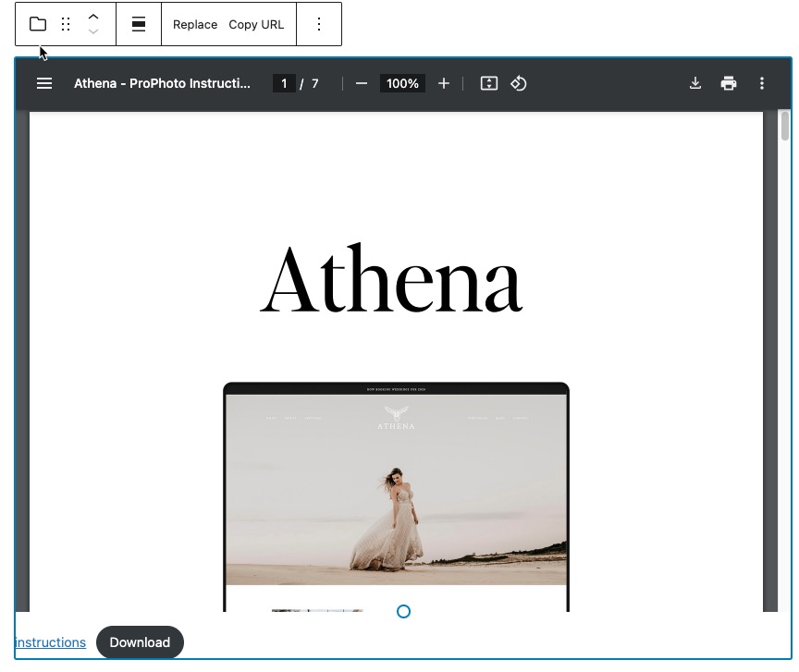Click the block drag handle icon

[x=66, y=24]
